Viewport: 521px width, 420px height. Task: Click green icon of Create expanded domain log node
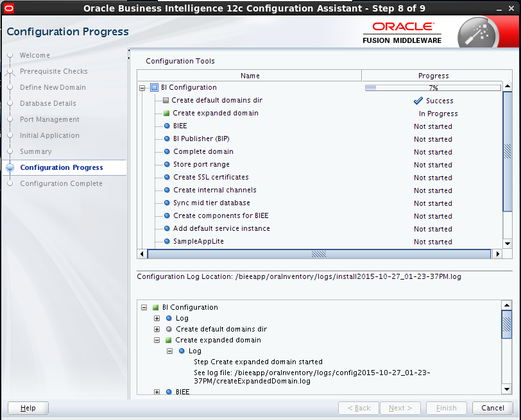tap(168, 340)
